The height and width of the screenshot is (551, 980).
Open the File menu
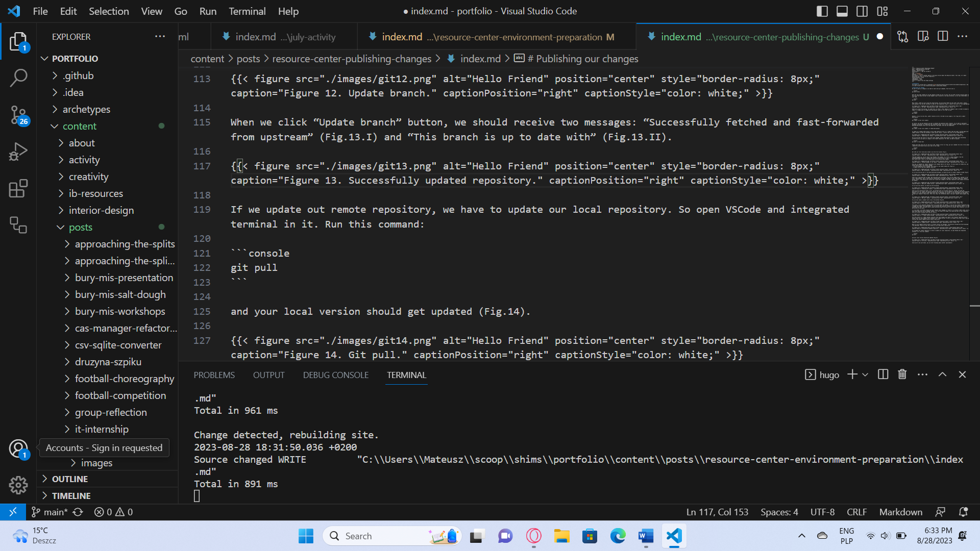(x=40, y=11)
